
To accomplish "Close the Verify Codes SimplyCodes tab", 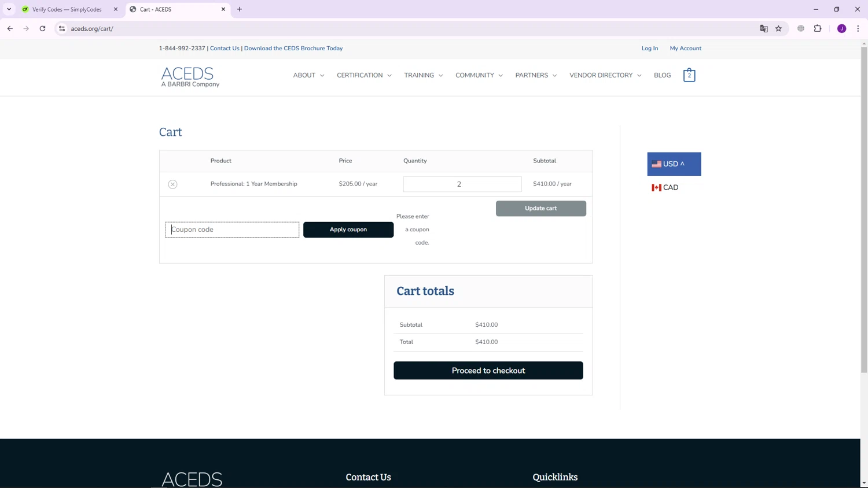I will tap(115, 9).
